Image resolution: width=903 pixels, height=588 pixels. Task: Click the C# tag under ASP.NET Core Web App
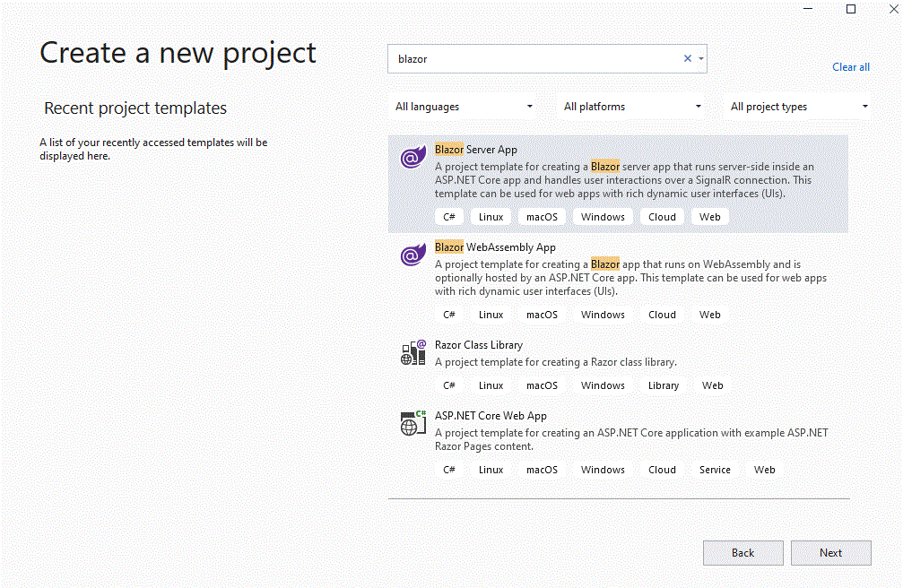click(x=449, y=470)
